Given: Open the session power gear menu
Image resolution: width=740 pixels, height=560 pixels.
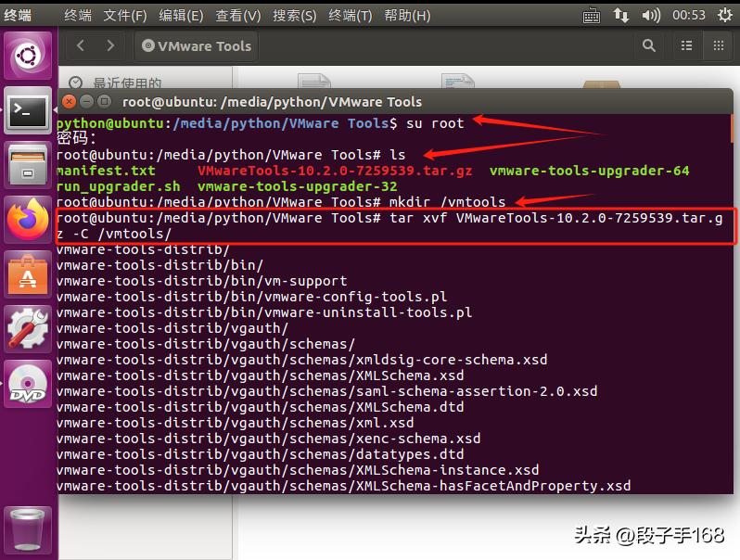Looking at the screenshot, I should (x=725, y=16).
